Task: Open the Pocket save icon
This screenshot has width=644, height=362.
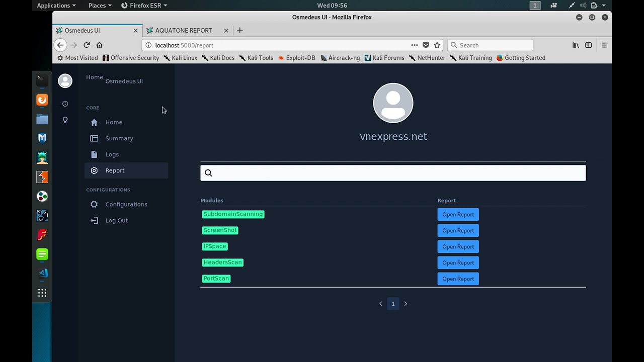Action: tap(426, 45)
